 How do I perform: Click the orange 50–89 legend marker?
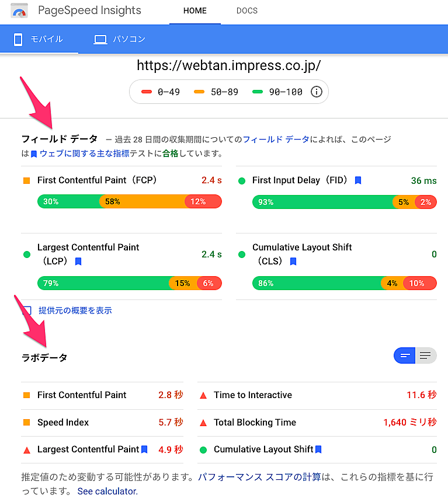(199, 92)
